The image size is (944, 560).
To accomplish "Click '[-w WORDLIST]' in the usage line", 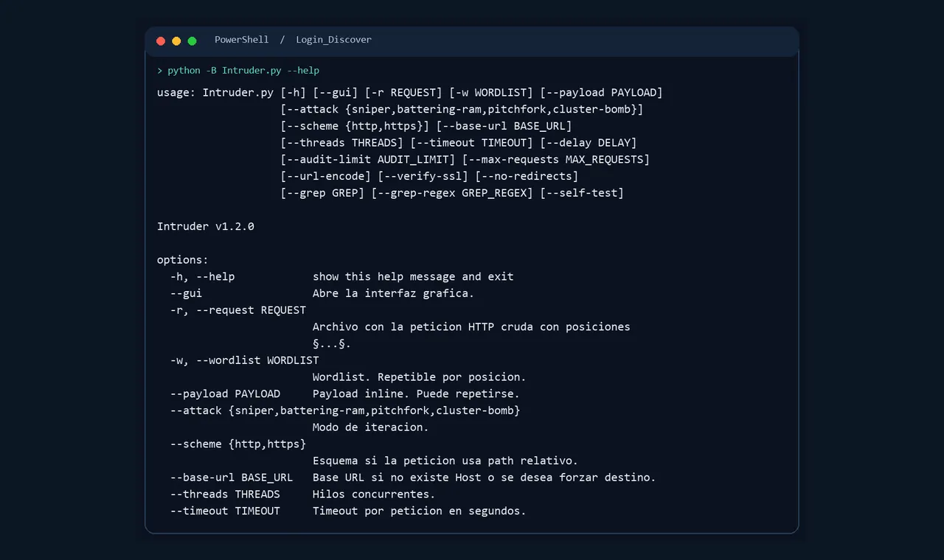I will click(491, 93).
